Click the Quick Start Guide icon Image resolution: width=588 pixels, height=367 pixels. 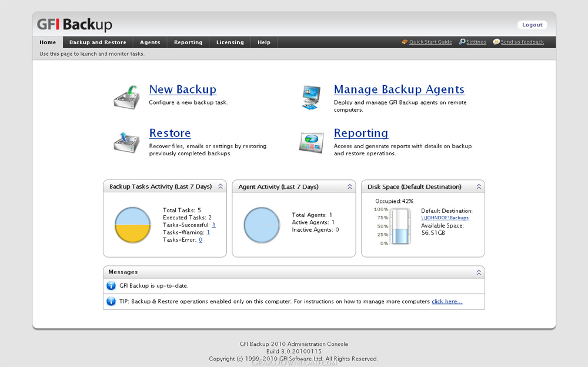pos(405,42)
